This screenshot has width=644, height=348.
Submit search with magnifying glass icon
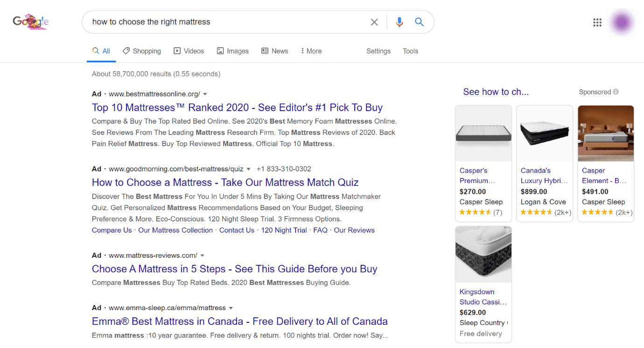pyautogui.click(x=420, y=22)
